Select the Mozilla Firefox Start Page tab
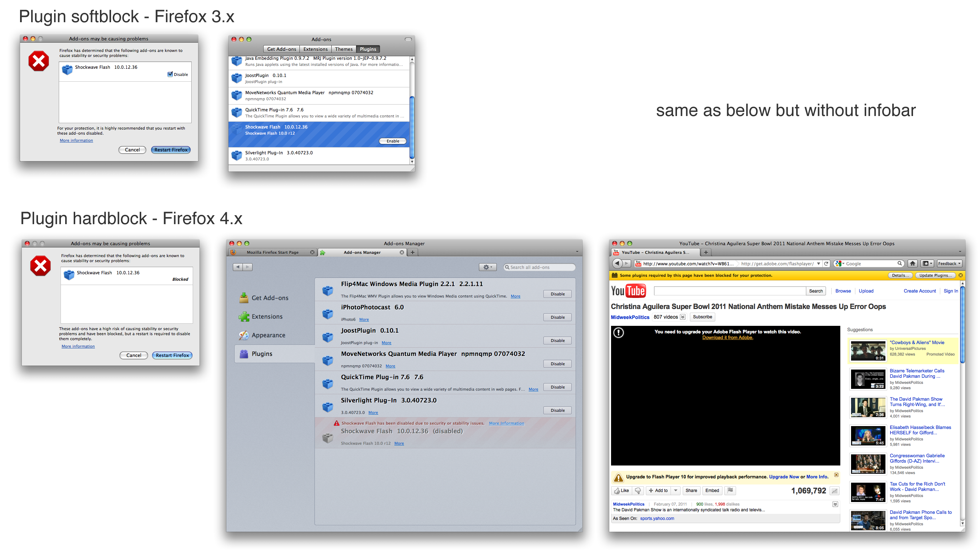The image size is (980, 550). click(x=272, y=252)
